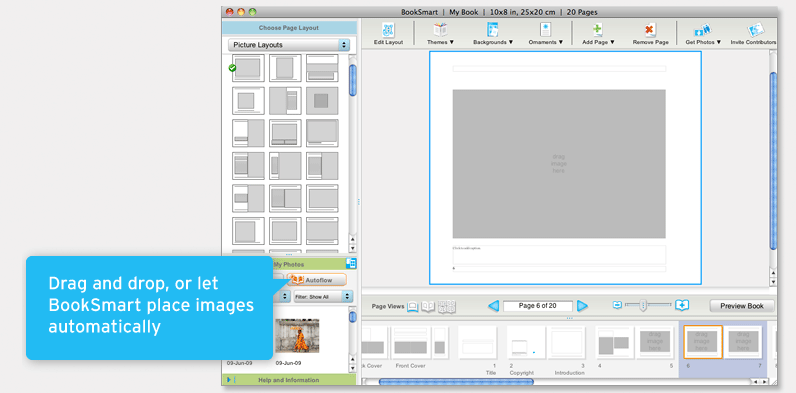Click the Choose Page Layout header
The height and width of the screenshot is (393, 796).
pos(289,28)
